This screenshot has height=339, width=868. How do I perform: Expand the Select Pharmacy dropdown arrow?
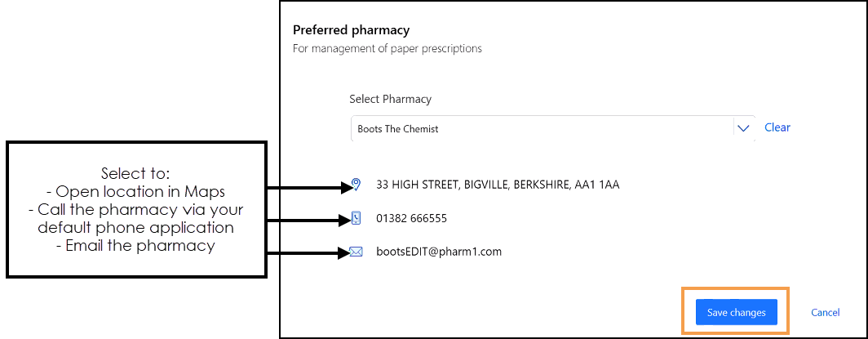click(742, 128)
